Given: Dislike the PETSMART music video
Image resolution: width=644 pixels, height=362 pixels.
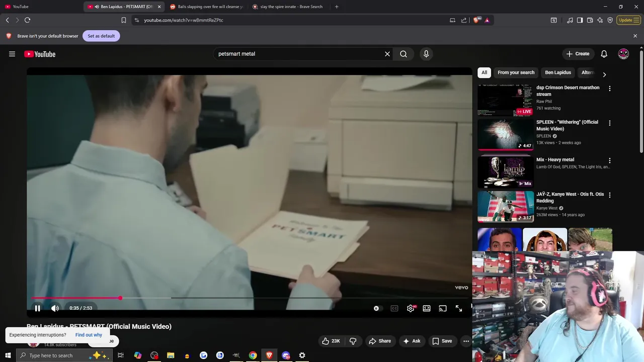Looking at the screenshot, I should [353, 341].
